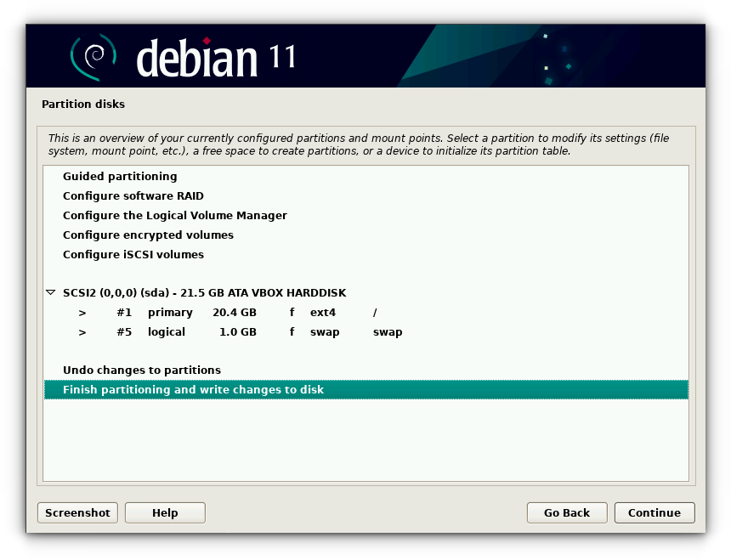The image size is (731, 560).
Task: Select the 21.5 GB ATA VBOX HARDDISK entry
Action: point(204,292)
